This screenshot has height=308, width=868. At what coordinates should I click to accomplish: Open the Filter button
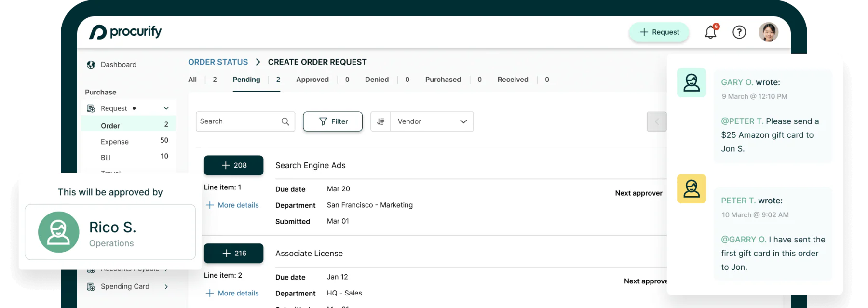(x=333, y=121)
